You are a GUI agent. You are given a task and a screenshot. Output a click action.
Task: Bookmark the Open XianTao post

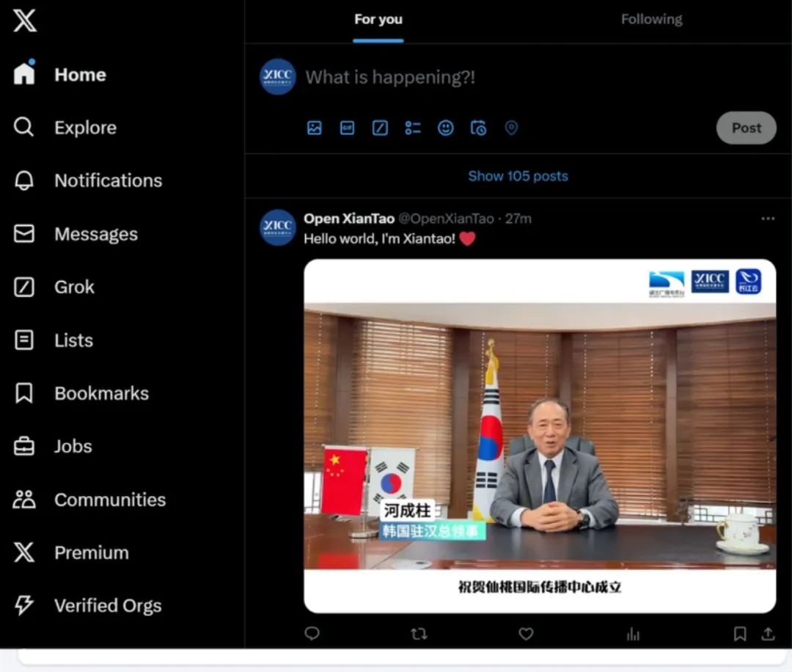tap(740, 634)
